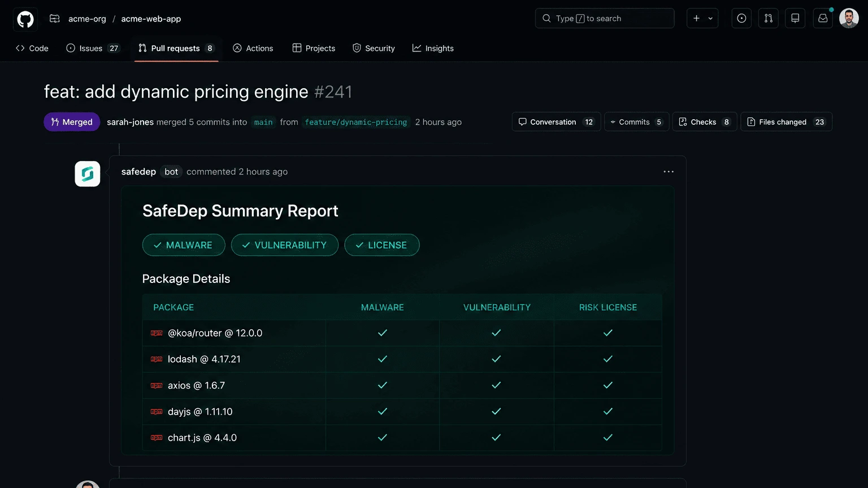Screen dimensions: 868x488
Task: Open the Pull requests tab
Action: click(176, 49)
